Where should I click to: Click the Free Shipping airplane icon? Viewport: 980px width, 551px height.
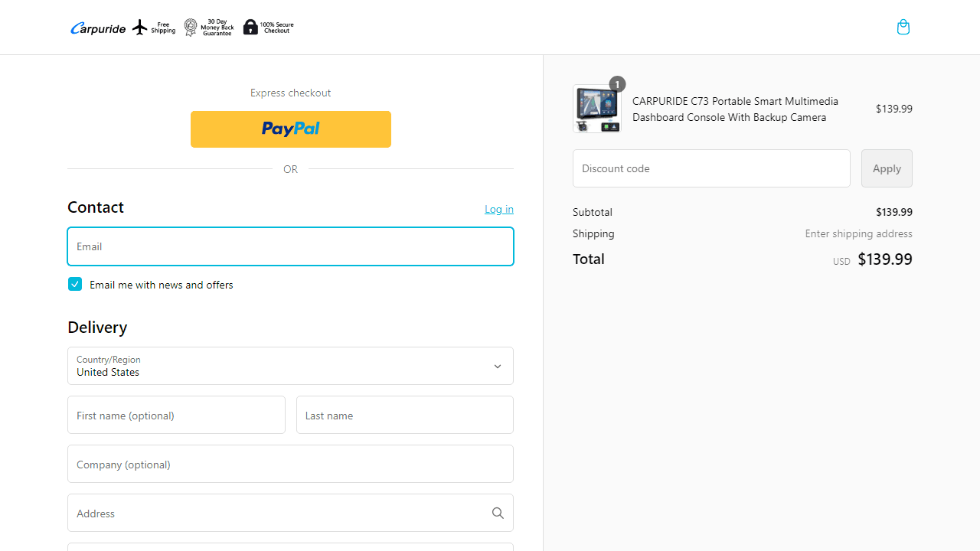(x=139, y=28)
